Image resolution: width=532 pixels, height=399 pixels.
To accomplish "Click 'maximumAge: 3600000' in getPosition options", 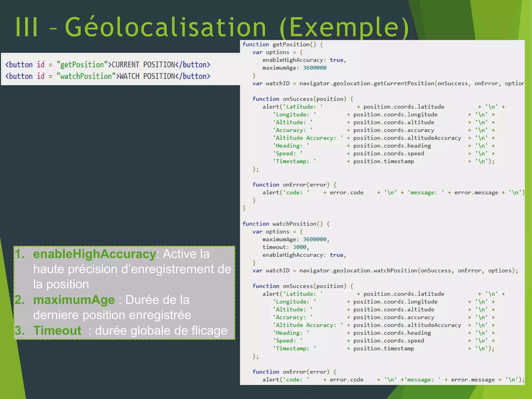I will click(x=294, y=68).
